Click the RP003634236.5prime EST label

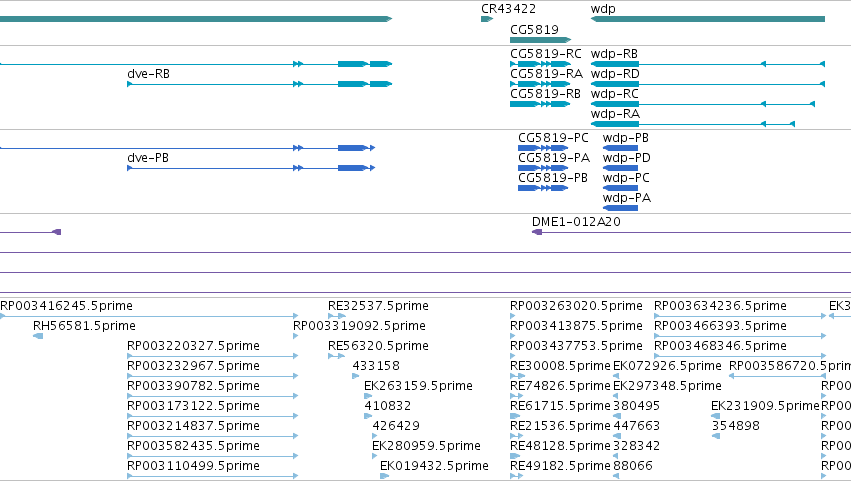pyautogui.click(x=720, y=306)
